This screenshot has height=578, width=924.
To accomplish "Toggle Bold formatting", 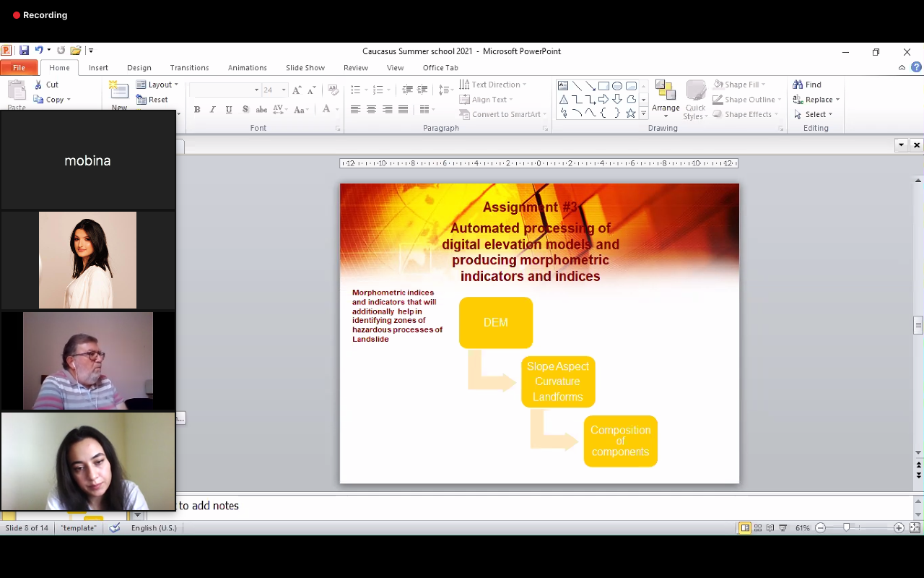I will coord(197,110).
